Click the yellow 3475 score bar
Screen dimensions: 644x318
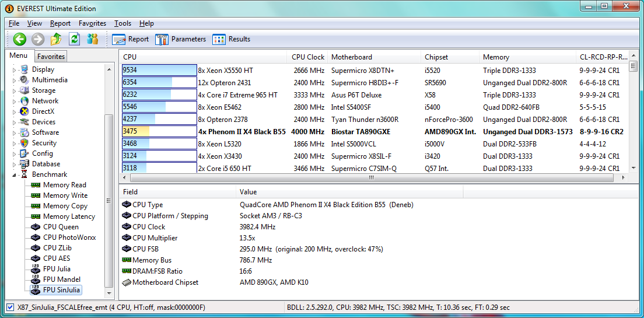click(x=159, y=131)
